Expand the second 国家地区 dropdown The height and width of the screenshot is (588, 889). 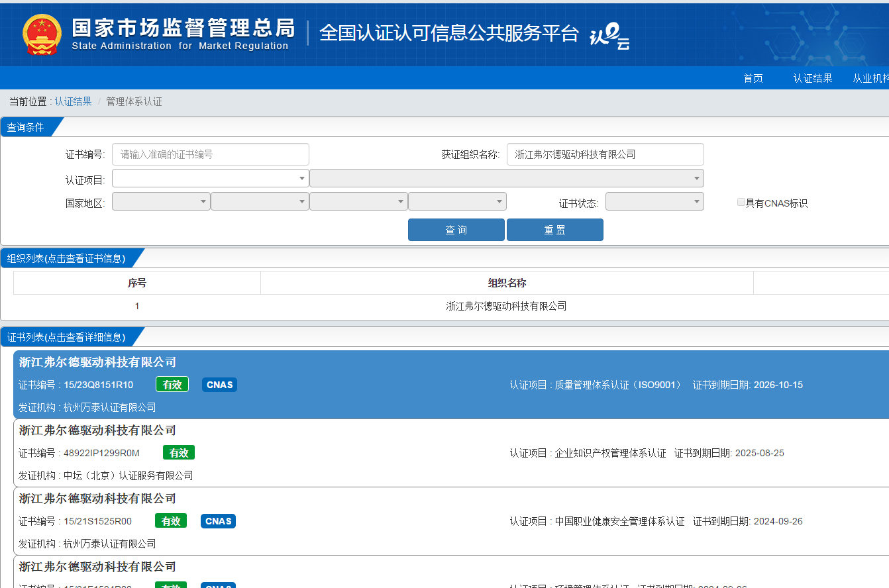pos(260,201)
